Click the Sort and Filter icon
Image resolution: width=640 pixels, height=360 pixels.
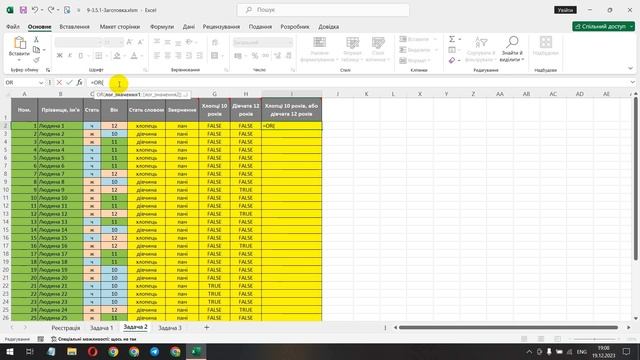tap(481, 42)
